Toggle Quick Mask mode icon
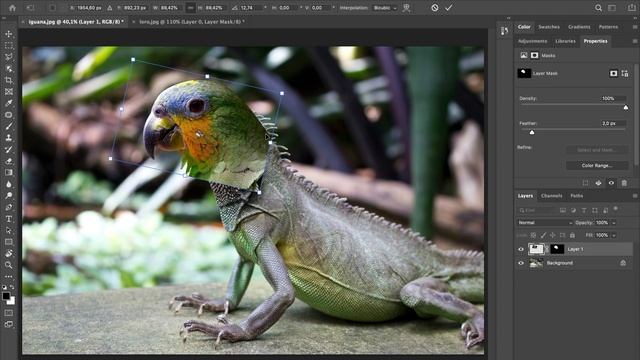 tap(9, 313)
